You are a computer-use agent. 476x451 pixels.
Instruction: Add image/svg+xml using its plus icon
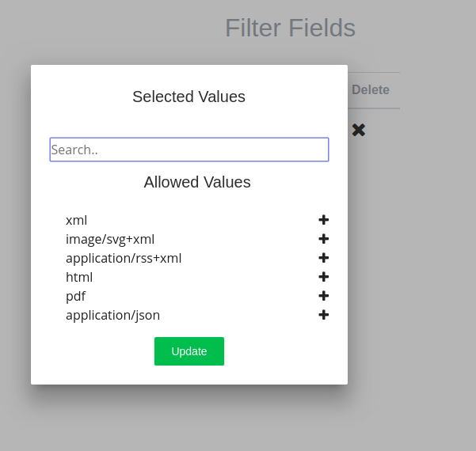[x=323, y=239]
